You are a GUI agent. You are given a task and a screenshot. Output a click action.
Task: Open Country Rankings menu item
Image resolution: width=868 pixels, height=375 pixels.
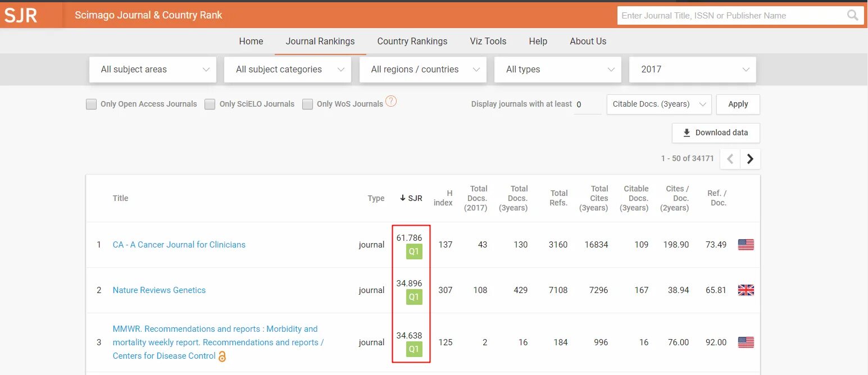coord(412,41)
